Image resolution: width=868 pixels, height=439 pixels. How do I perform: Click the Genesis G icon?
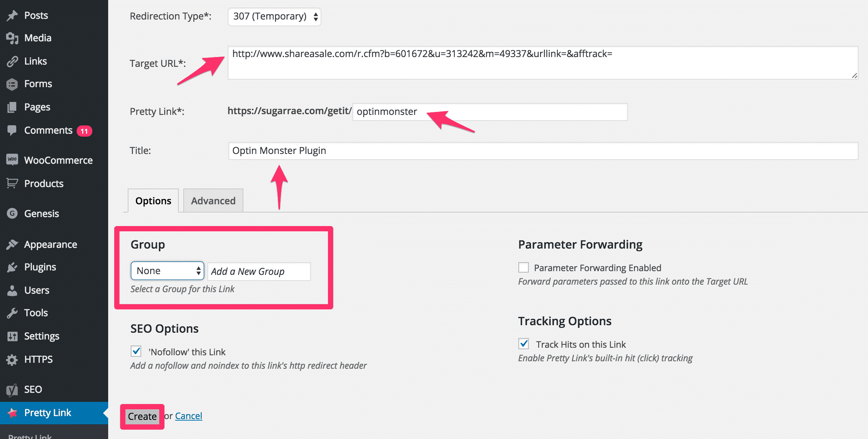tap(12, 213)
